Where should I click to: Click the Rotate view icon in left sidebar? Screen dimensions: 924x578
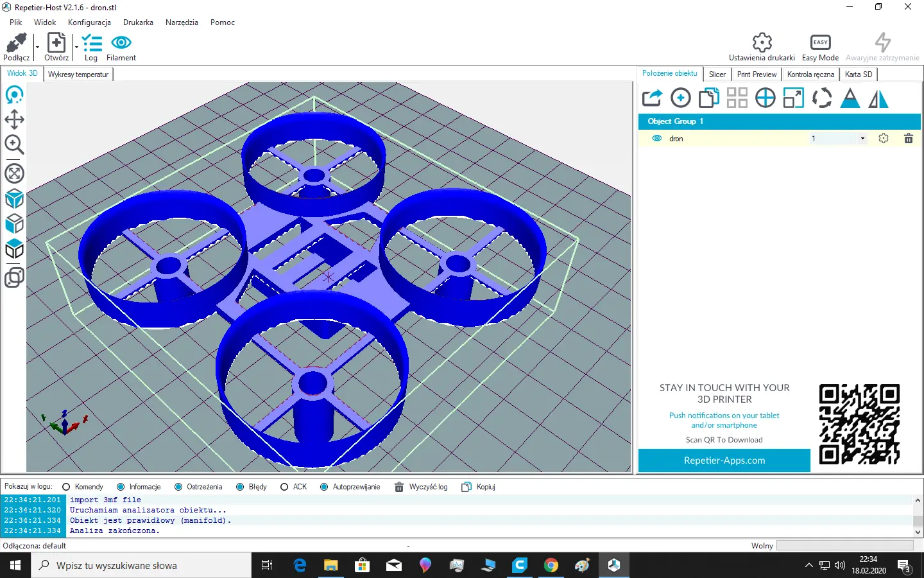pyautogui.click(x=14, y=95)
